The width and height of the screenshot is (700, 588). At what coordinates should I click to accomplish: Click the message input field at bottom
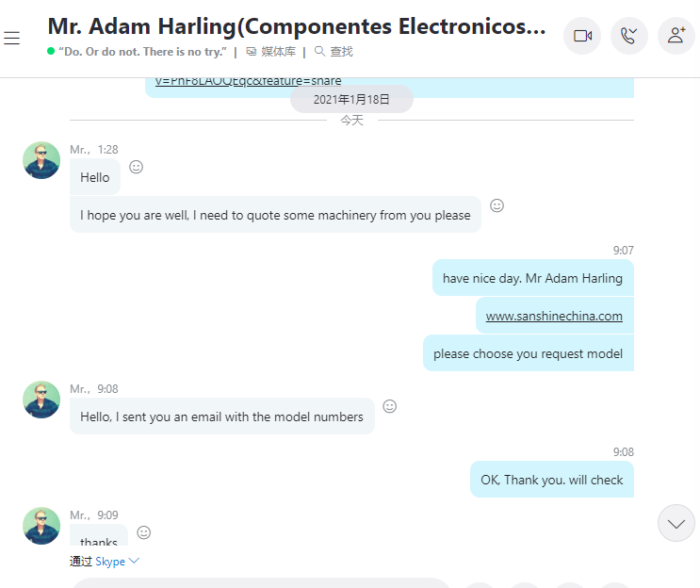point(262,583)
